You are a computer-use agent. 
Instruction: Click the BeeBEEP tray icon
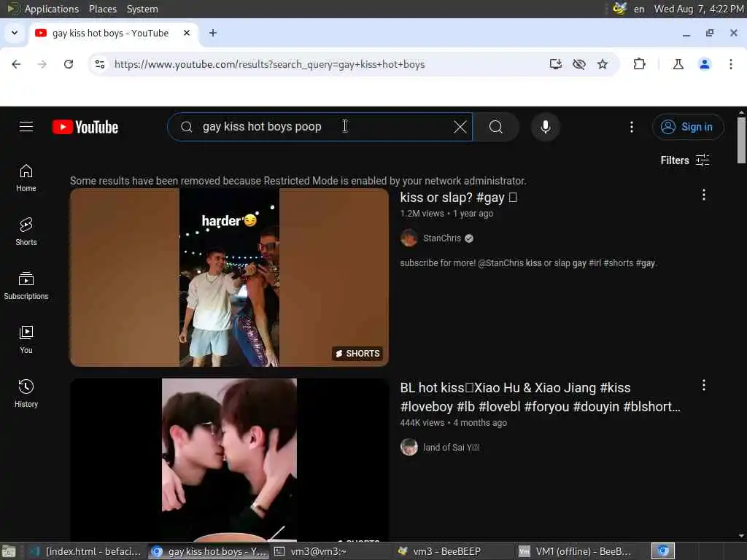[619, 9]
